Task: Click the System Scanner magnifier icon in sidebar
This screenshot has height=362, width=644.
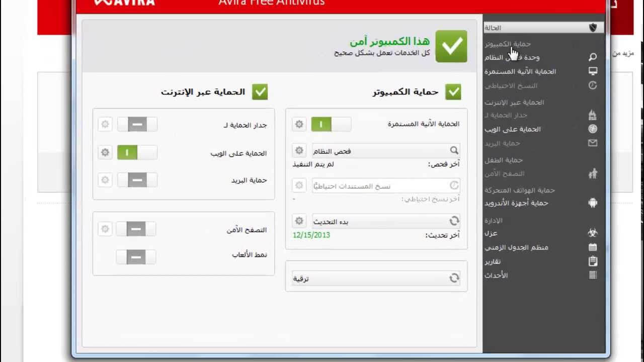Action: pyautogui.click(x=593, y=57)
